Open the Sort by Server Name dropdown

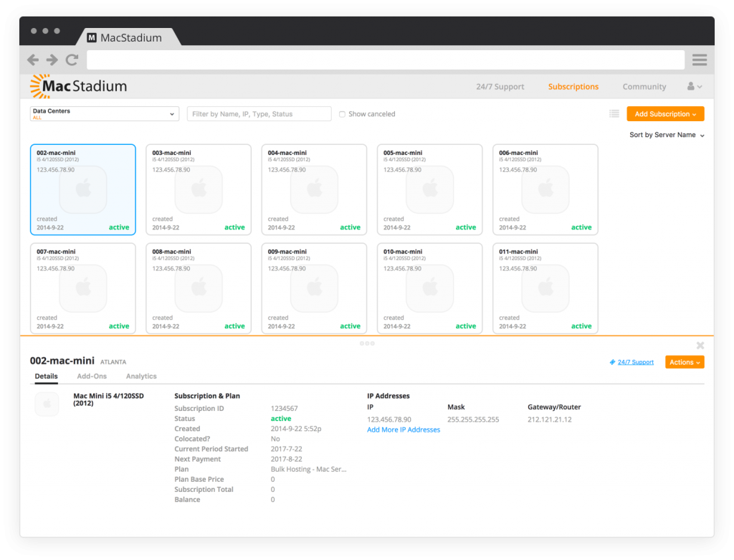click(x=667, y=135)
